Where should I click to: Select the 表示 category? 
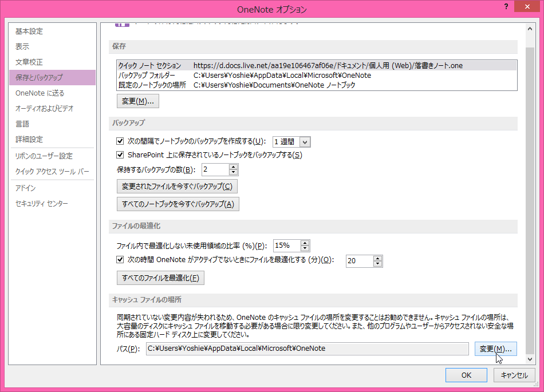(x=52, y=46)
